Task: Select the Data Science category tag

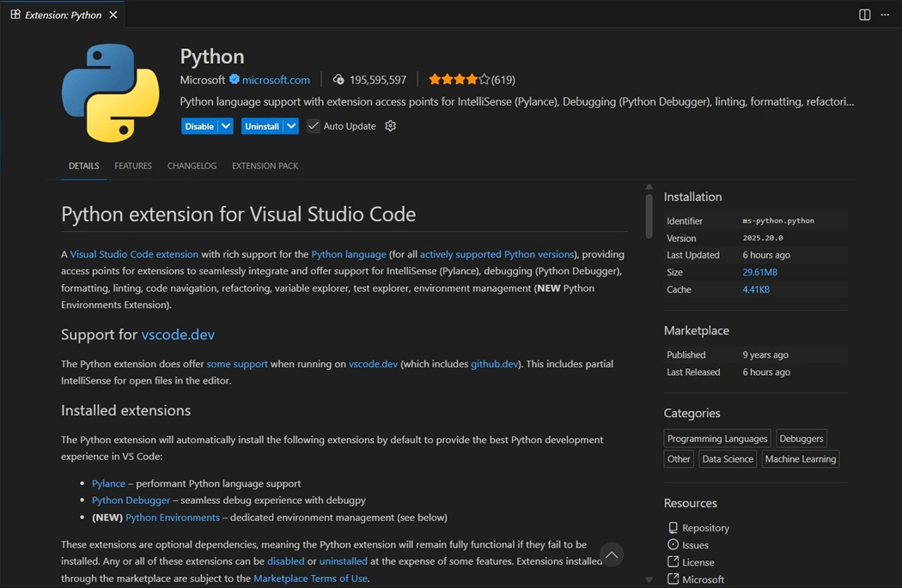Action: click(x=727, y=459)
